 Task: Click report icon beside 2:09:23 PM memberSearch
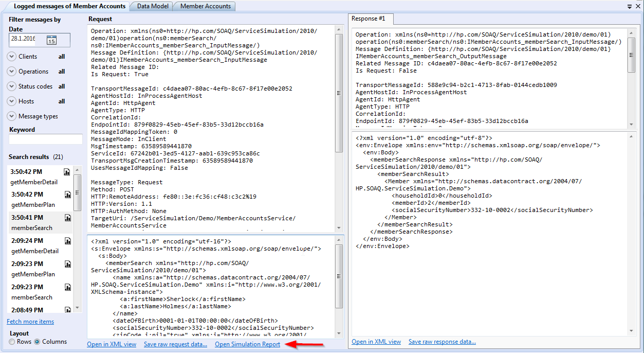[x=67, y=287]
